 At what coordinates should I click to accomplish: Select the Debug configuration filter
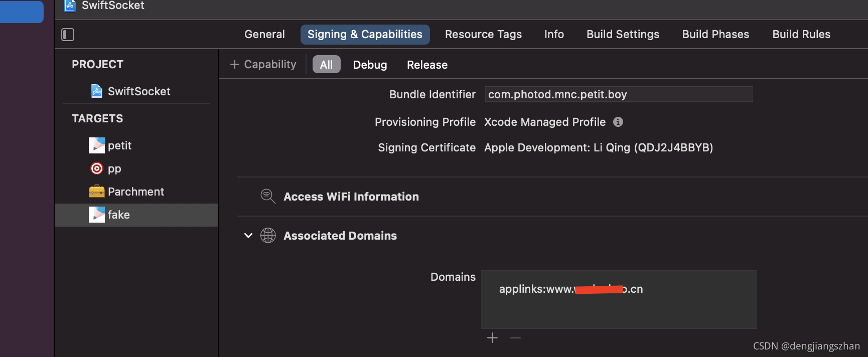370,65
